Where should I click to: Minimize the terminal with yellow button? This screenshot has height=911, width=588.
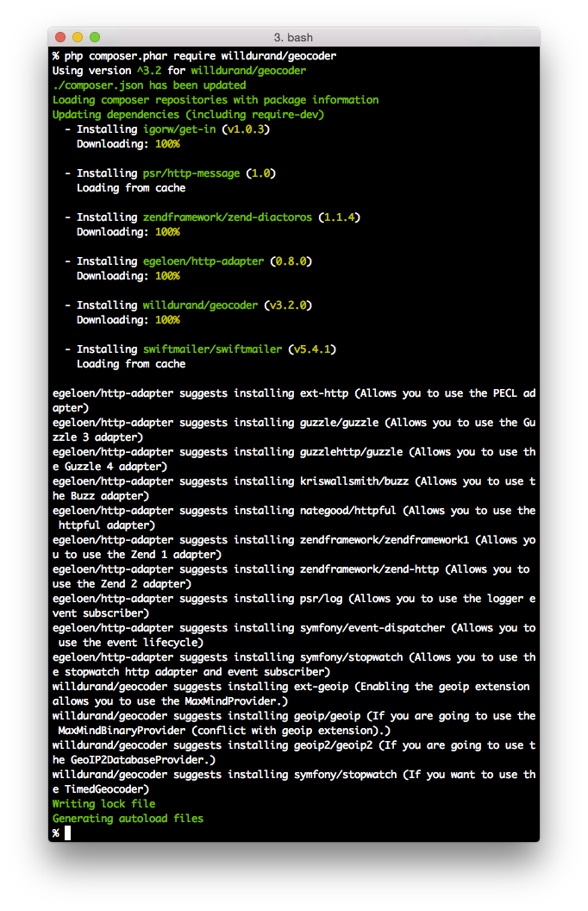coord(78,37)
